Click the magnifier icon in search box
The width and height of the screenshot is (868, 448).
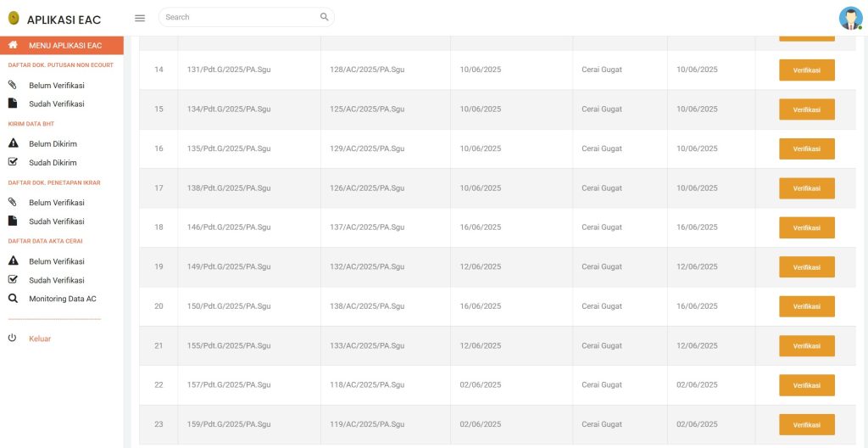click(324, 17)
